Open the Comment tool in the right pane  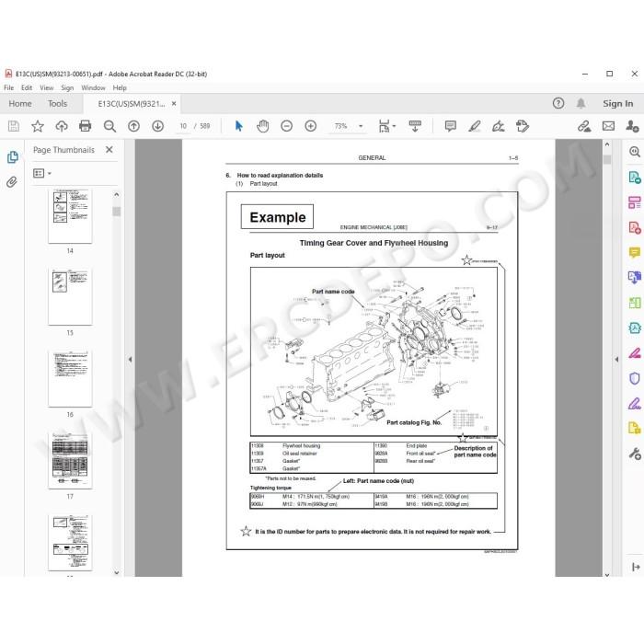point(635,252)
